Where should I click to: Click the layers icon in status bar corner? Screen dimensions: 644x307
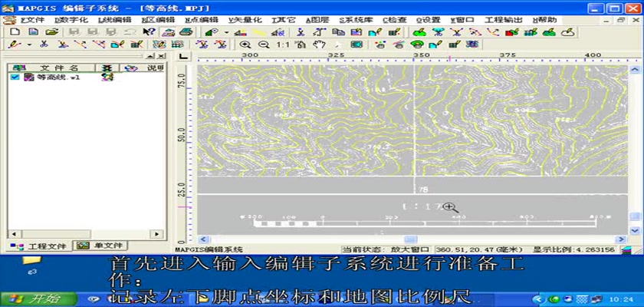coord(626,249)
